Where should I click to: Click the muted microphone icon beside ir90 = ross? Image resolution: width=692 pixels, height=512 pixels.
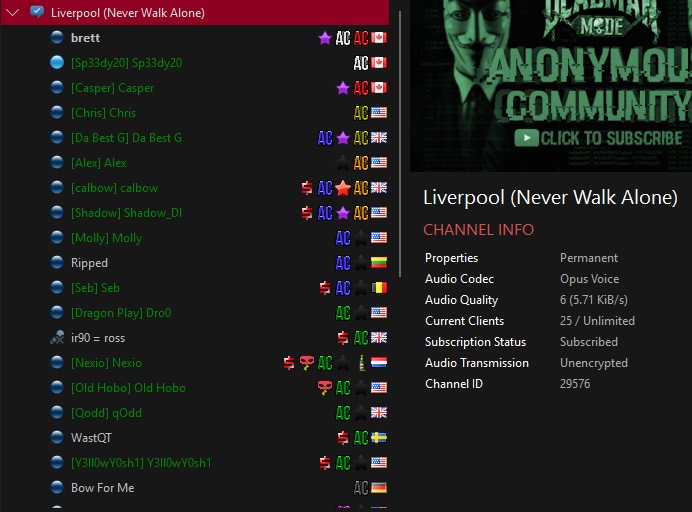tap(57, 338)
